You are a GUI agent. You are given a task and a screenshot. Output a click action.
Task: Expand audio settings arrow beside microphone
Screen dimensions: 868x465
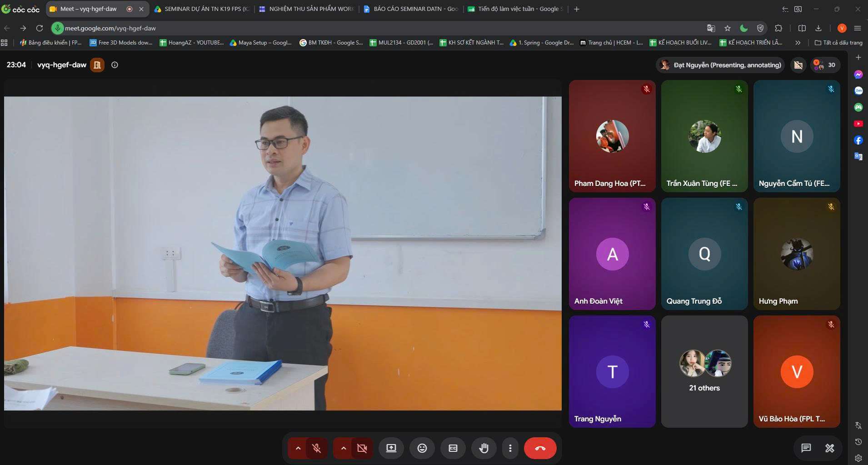[298, 448]
